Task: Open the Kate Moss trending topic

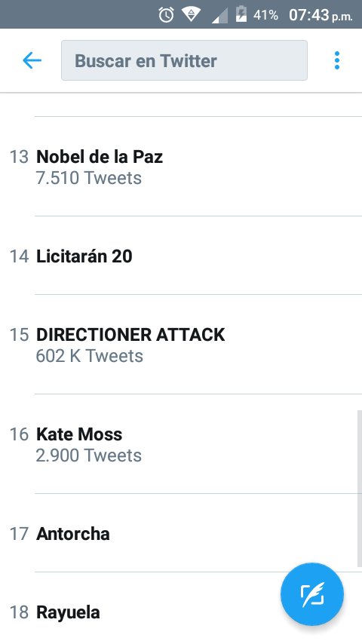Action: pyautogui.click(x=181, y=444)
